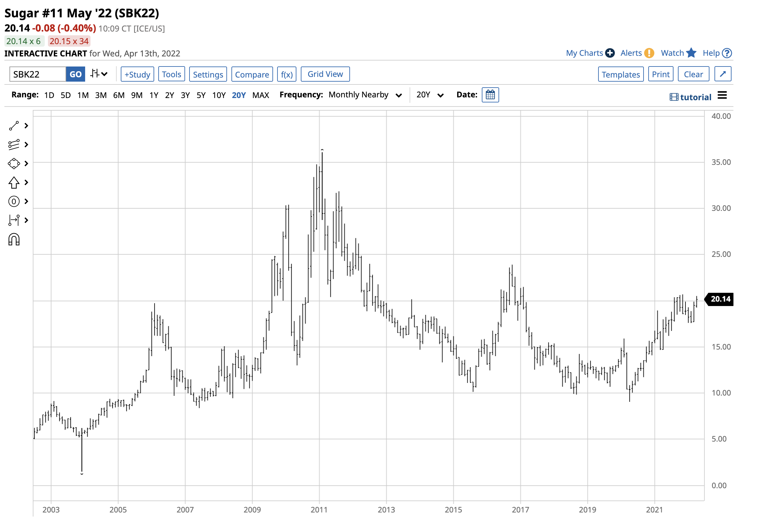
Task: Expand chart to full screen
Action: pos(722,74)
